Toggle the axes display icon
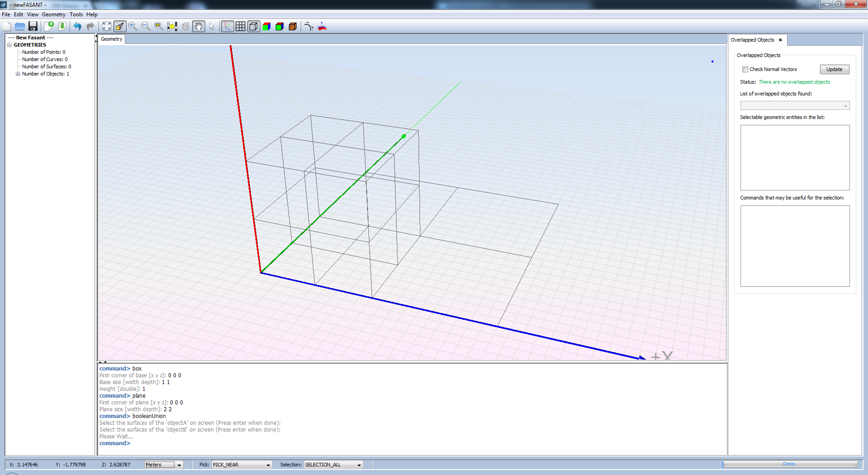 tap(227, 26)
